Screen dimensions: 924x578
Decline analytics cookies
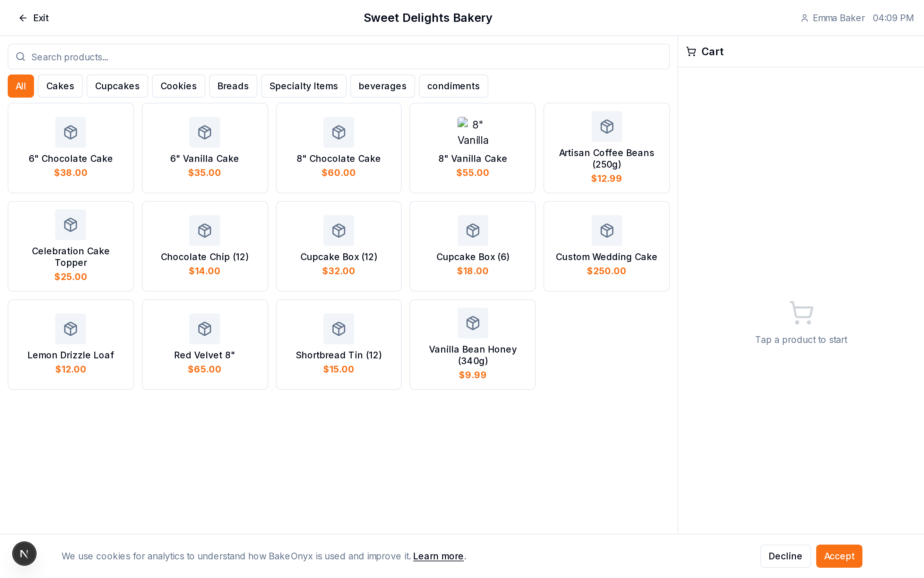tap(785, 556)
